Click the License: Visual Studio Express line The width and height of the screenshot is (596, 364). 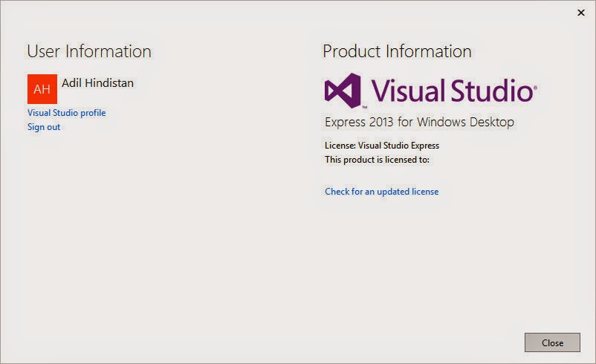pyautogui.click(x=382, y=146)
